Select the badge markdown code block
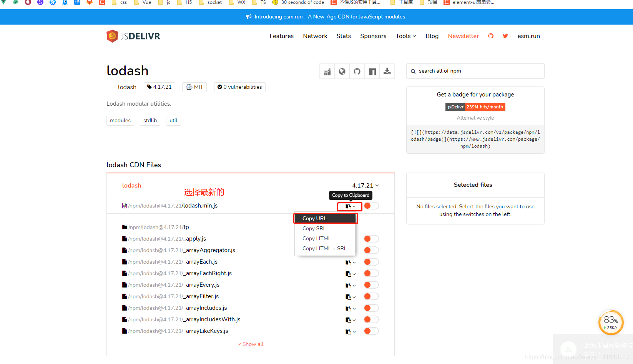Viewport: 633px width, 364px height. [x=475, y=139]
